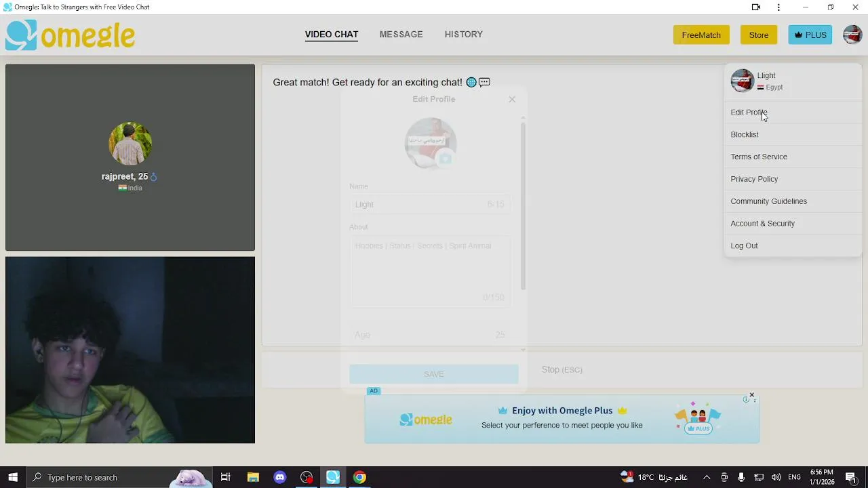
Task: Click the Omegle app taskbar icon
Action: coord(333,477)
